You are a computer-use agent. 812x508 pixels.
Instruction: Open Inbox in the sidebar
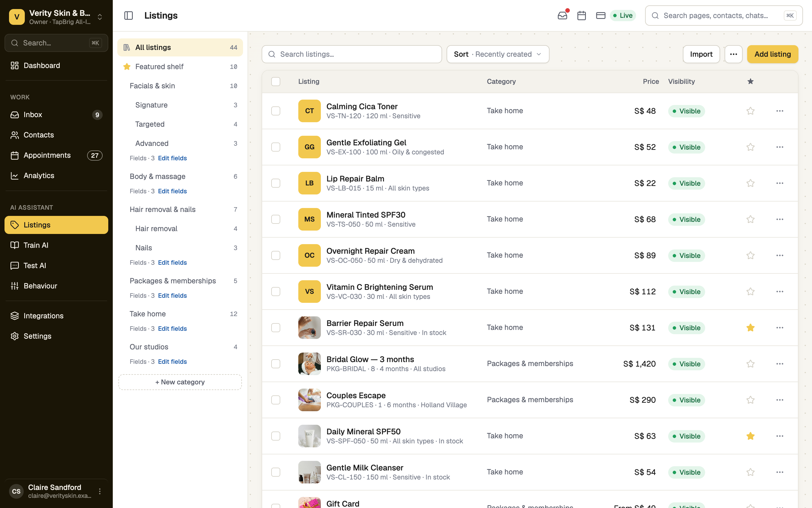(56, 115)
